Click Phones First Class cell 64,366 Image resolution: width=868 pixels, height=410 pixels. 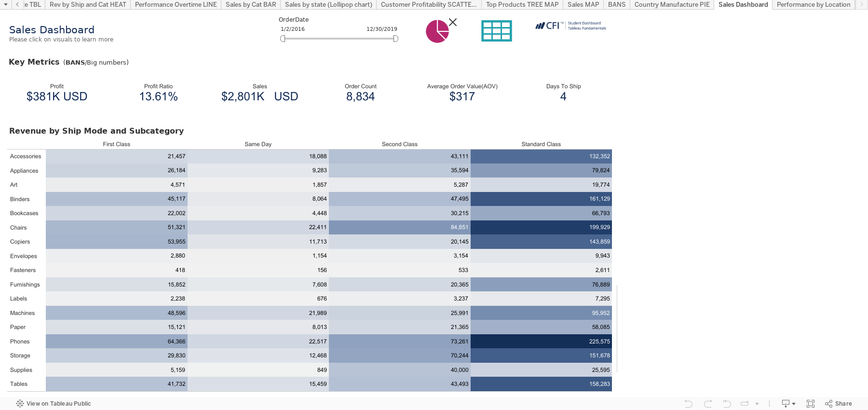[x=117, y=342]
